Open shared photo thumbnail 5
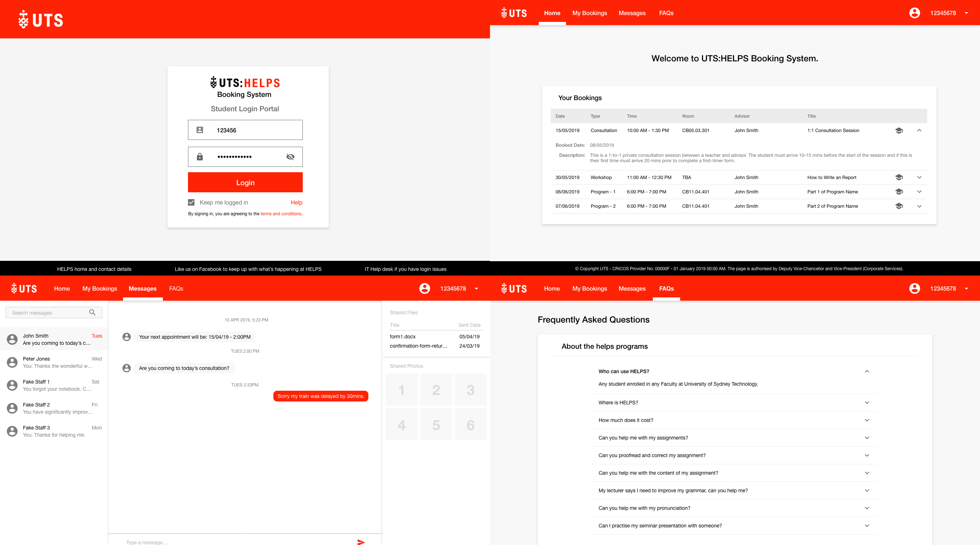Image resolution: width=980 pixels, height=545 pixels. pyautogui.click(x=436, y=425)
